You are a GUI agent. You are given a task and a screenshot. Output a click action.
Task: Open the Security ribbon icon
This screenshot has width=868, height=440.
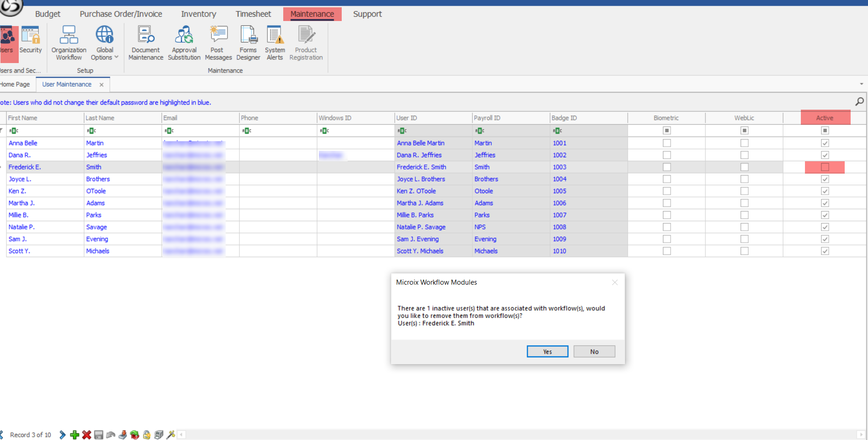(x=31, y=40)
